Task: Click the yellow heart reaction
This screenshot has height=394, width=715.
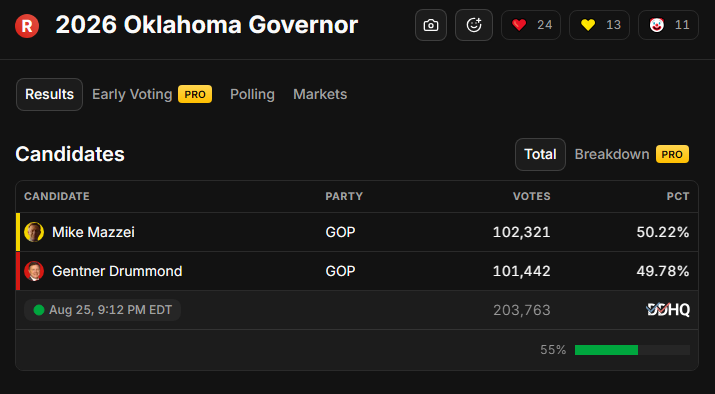Action: coord(599,25)
